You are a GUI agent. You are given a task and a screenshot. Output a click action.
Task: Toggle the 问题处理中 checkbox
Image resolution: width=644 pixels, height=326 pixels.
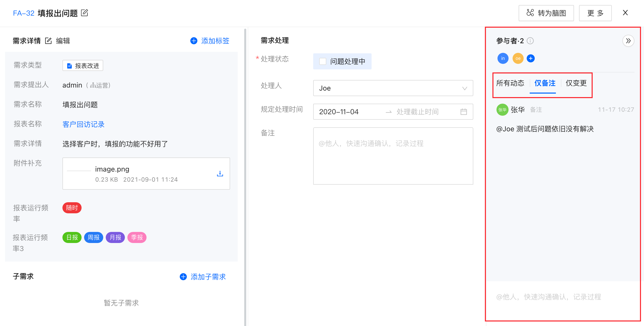(323, 61)
